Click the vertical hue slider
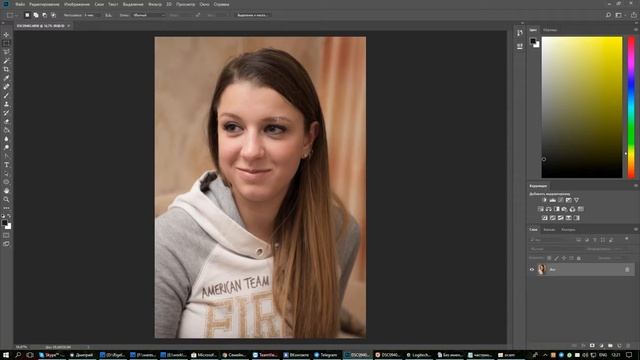Screen dimensions: 640x360 [631, 107]
